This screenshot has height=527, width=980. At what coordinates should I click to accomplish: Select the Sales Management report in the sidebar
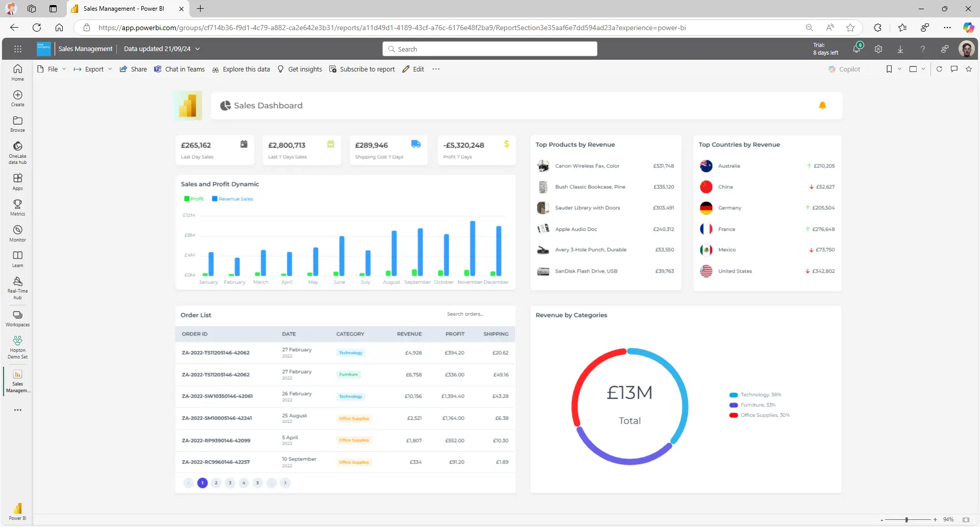click(17, 381)
